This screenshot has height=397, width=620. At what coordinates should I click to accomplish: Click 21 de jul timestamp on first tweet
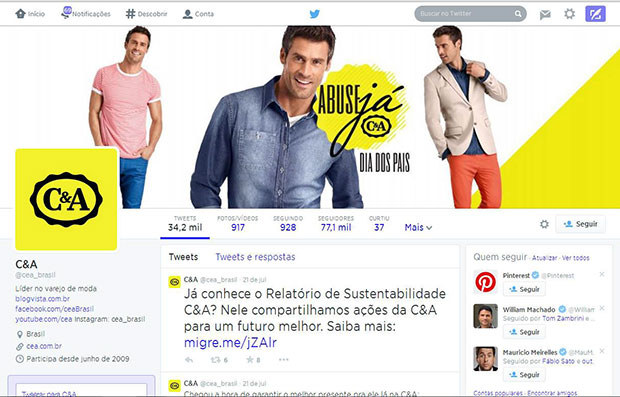point(254,280)
